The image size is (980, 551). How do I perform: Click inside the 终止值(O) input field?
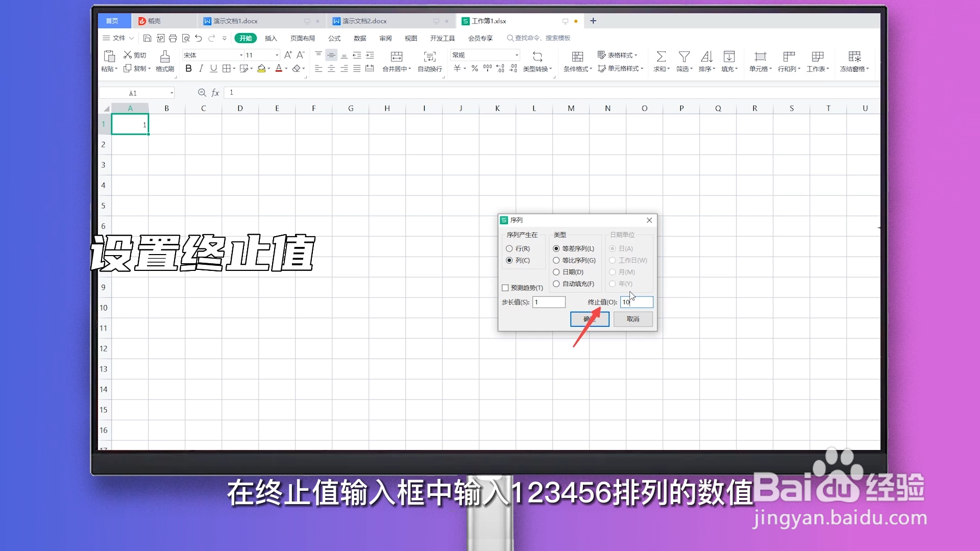(x=636, y=302)
